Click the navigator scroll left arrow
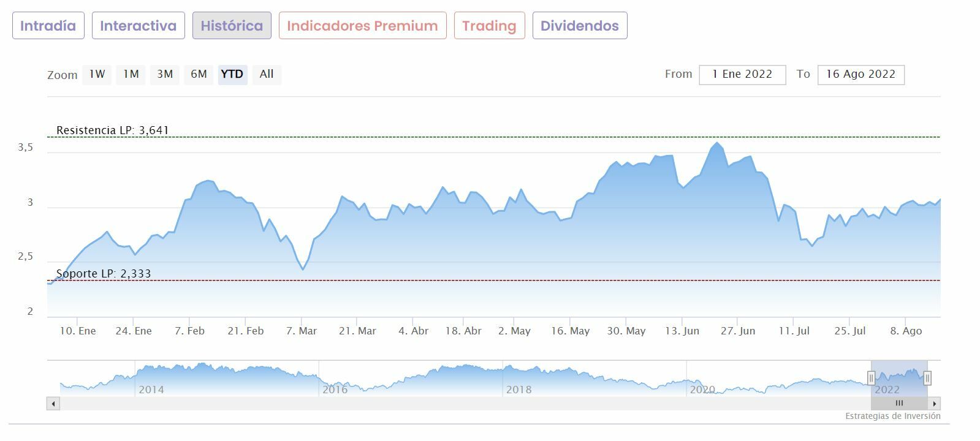Image resolution: width=980 pixels, height=441 pixels. (x=53, y=404)
